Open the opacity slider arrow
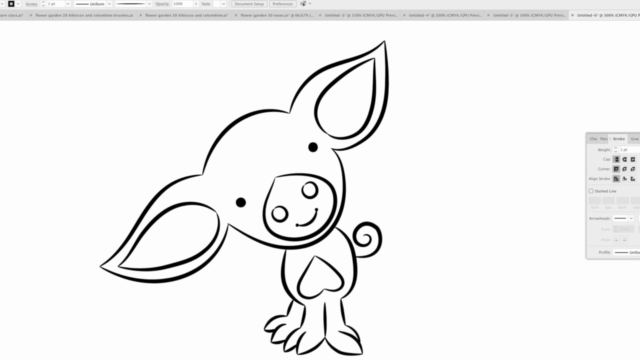Image resolution: width=640 pixels, height=360 pixels. pos(196,4)
